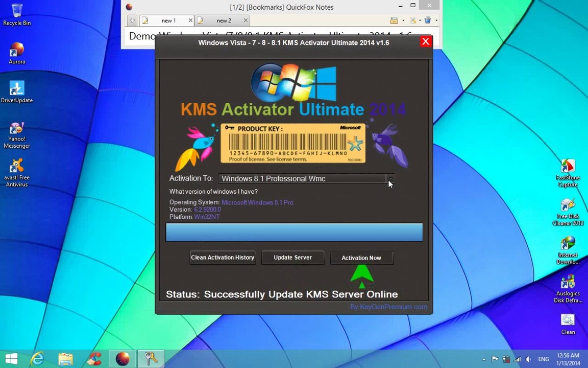Open the trash icon dropdown arrow in QuickFox Notes
Viewport: 588px width, 368px height.
click(x=436, y=20)
